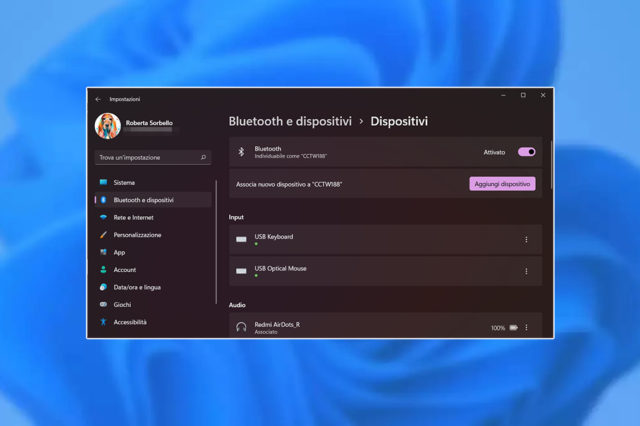Viewport: 640px width, 426px height.
Task: Open Sistema settings
Action: point(153,182)
